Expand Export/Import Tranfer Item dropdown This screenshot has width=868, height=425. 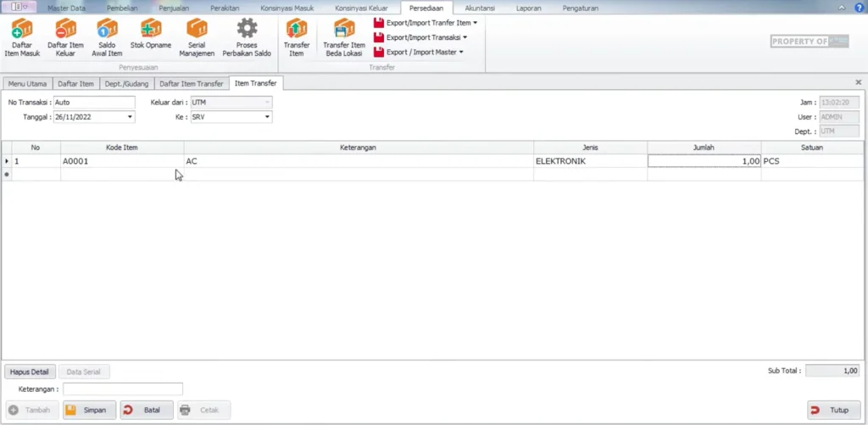click(x=425, y=23)
